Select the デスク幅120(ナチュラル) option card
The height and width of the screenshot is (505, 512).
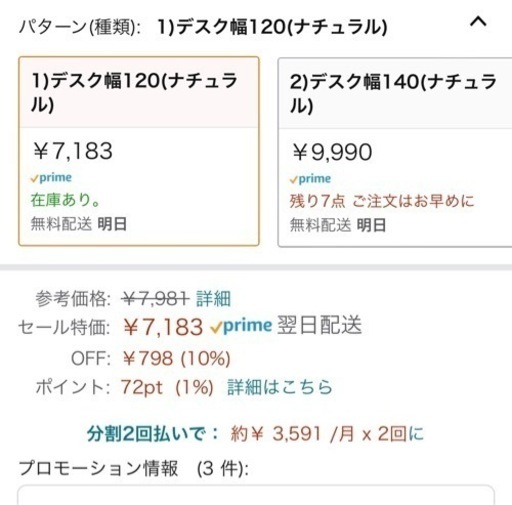coord(139,151)
